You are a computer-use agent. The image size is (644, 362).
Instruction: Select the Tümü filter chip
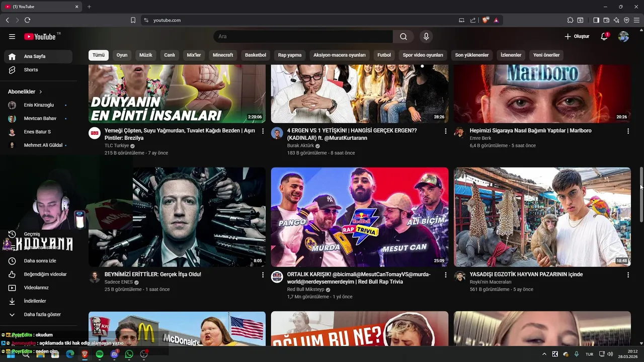(99, 55)
